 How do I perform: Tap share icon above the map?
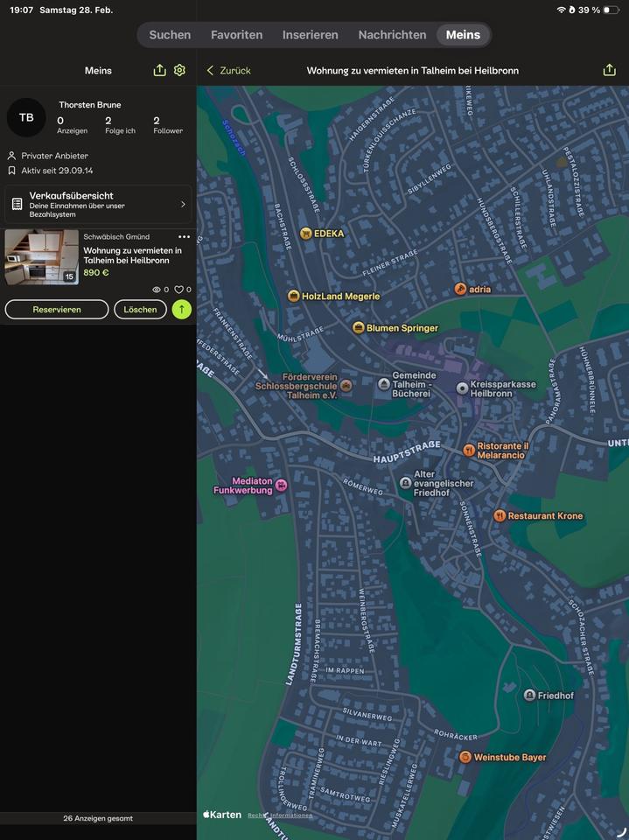609,70
